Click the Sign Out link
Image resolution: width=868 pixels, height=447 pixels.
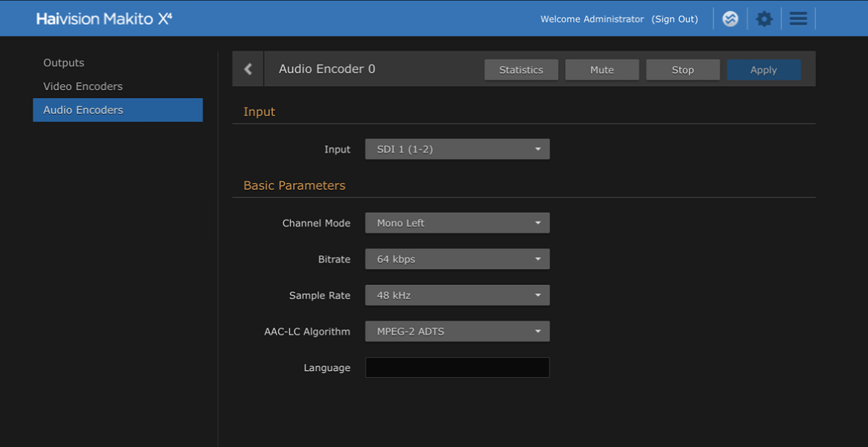coord(675,19)
